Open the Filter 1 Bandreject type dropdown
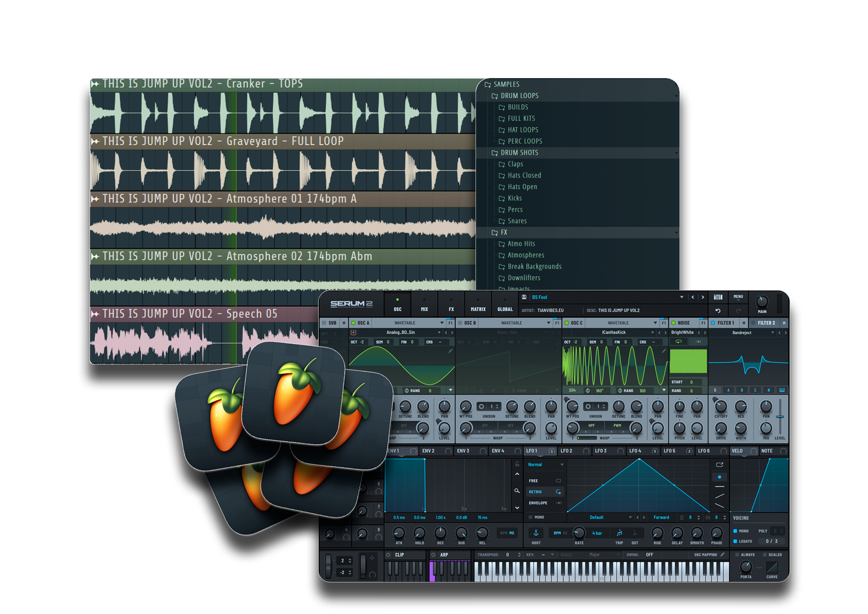Image resolution: width=868 pixels, height=614 pixels. pyautogui.click(x=772, y=332)
